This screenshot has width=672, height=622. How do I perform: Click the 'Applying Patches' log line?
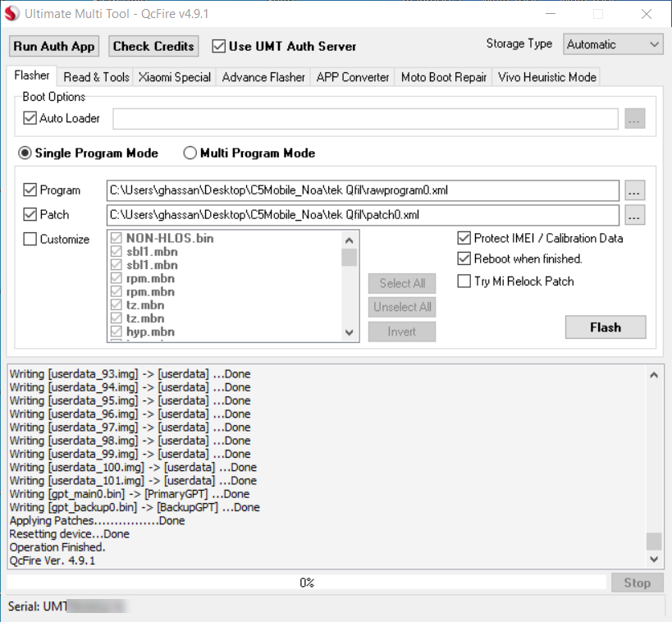(x=98, y=520)
